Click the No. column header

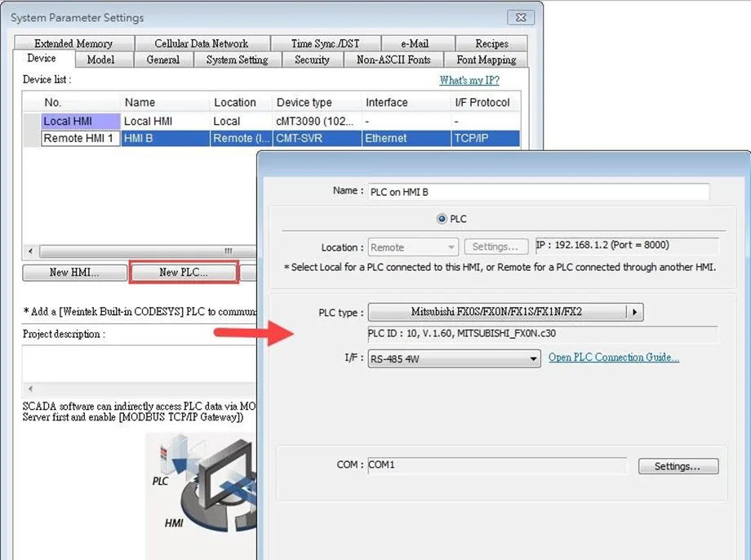[81, 103]
